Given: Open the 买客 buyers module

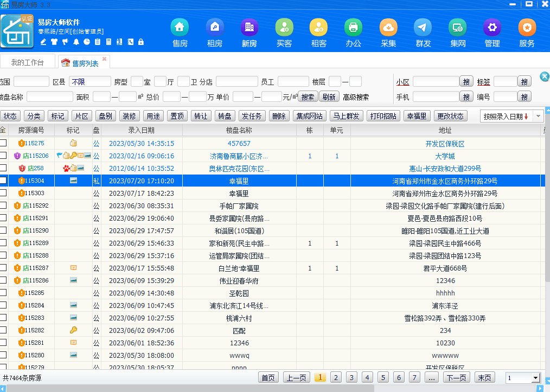Looking at the screenshot, I should click(x=284, y=33).
